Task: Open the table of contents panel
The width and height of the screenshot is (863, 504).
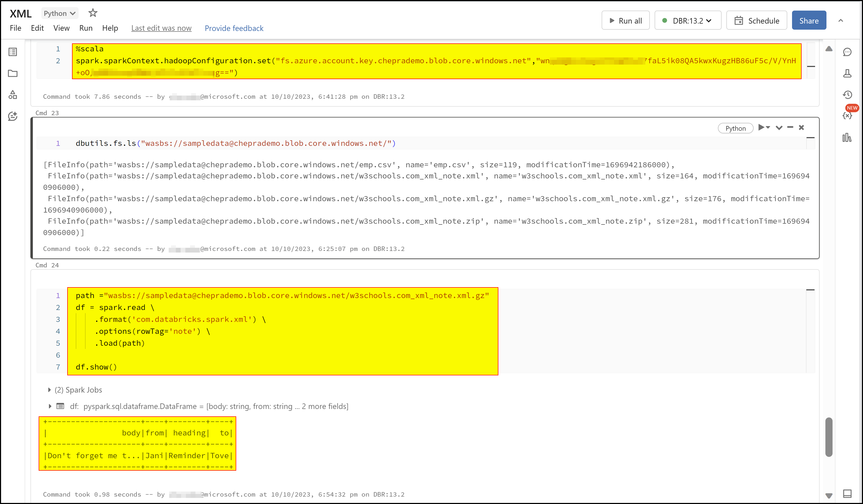Action: tap(13, 52)
